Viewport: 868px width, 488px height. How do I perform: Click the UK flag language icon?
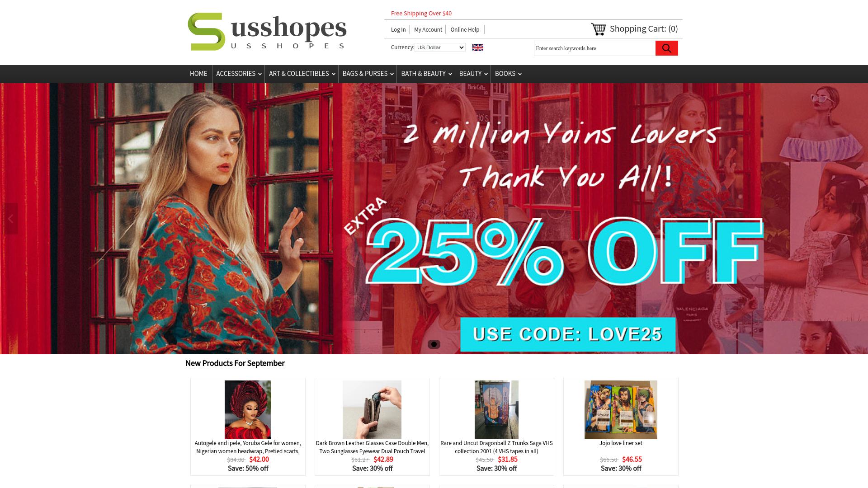tap(478, 48)
